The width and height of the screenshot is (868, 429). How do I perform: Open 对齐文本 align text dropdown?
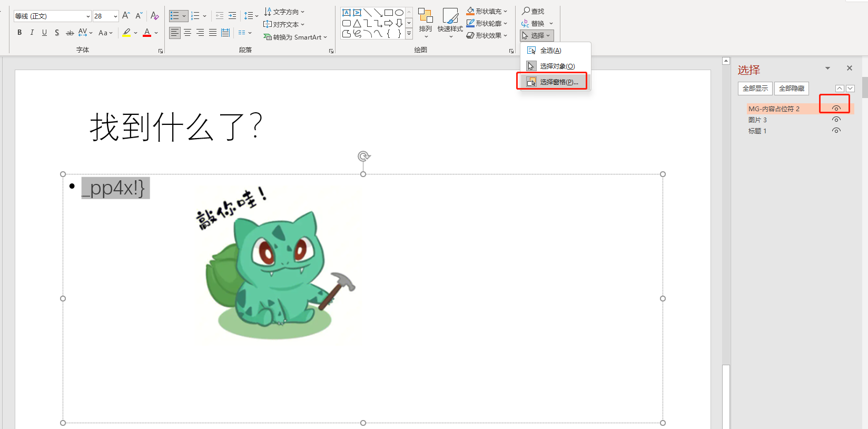pyautogui.click(x=284, y=24)
